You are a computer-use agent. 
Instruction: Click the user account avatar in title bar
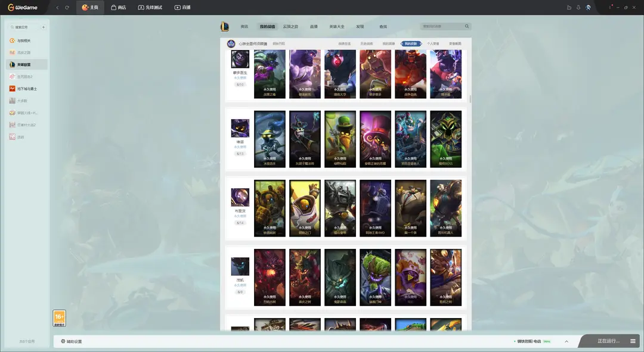588,7
